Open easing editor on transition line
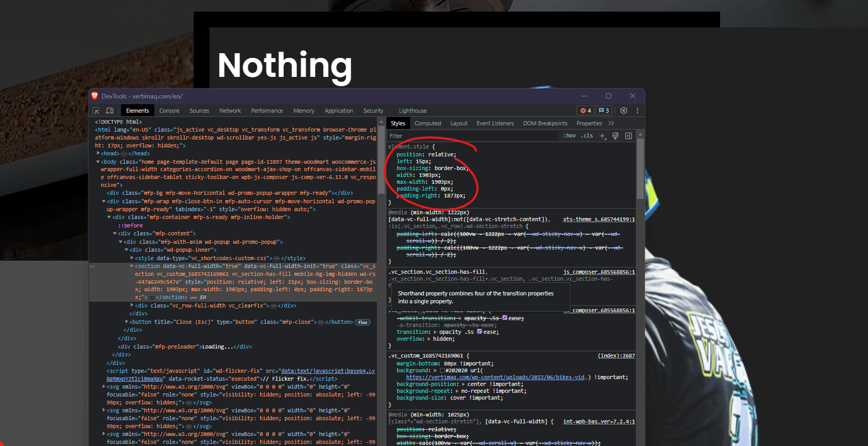This screenshot has height=446, width=868. [x=480, y=332]
